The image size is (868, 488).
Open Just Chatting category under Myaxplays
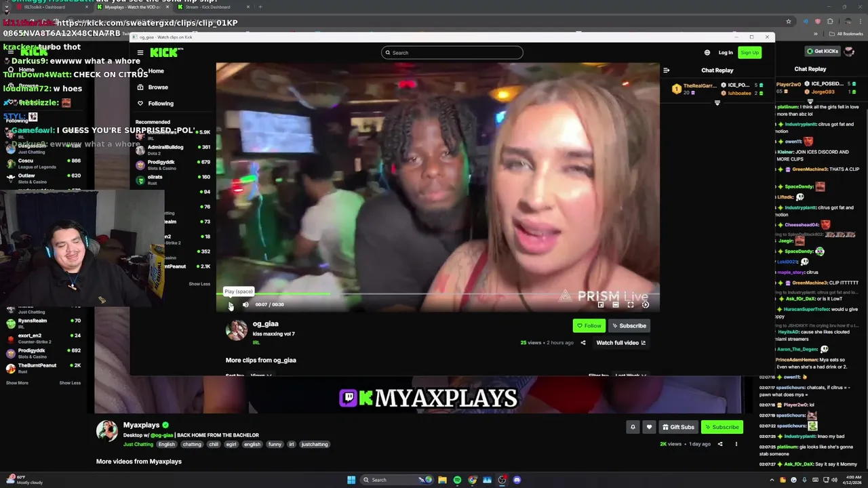[138, 445]
